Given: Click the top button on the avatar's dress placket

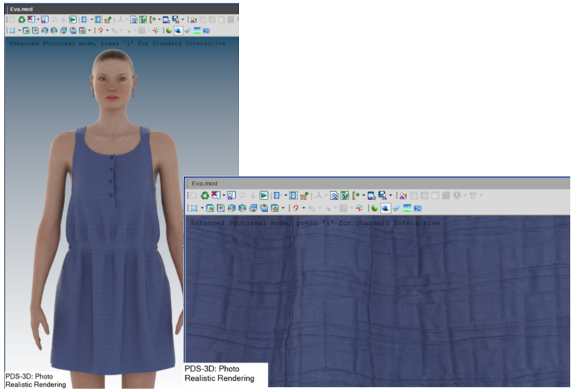Looking at the screenshot, I should pos(112,158).
